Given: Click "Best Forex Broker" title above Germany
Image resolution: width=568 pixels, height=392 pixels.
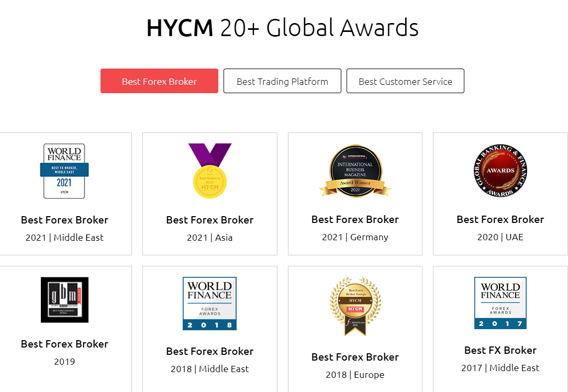Looking at the screenshot, I should 355,219.
